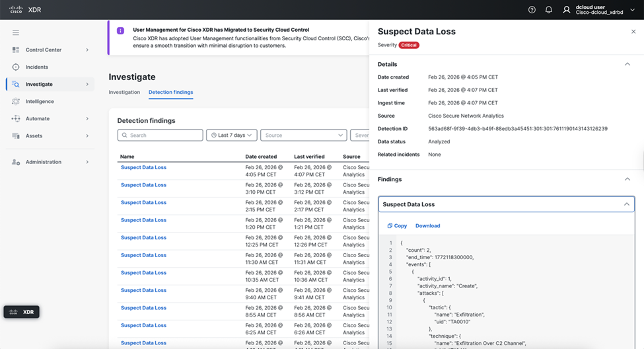Click the Control Center sidebar icon
Viewport: 644px width, 349px height.
pos(16,50)
